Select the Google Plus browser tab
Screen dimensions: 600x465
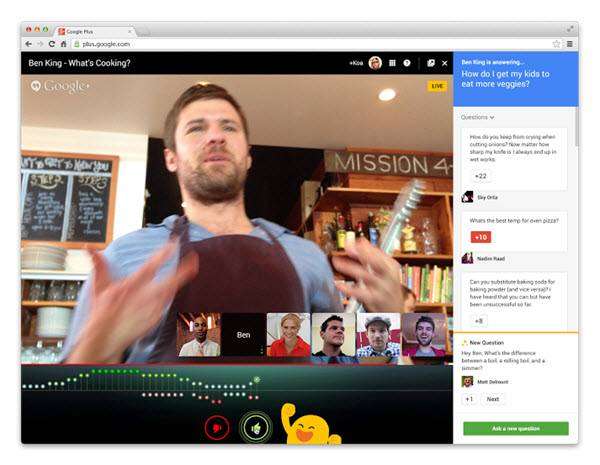coord(95,32)
